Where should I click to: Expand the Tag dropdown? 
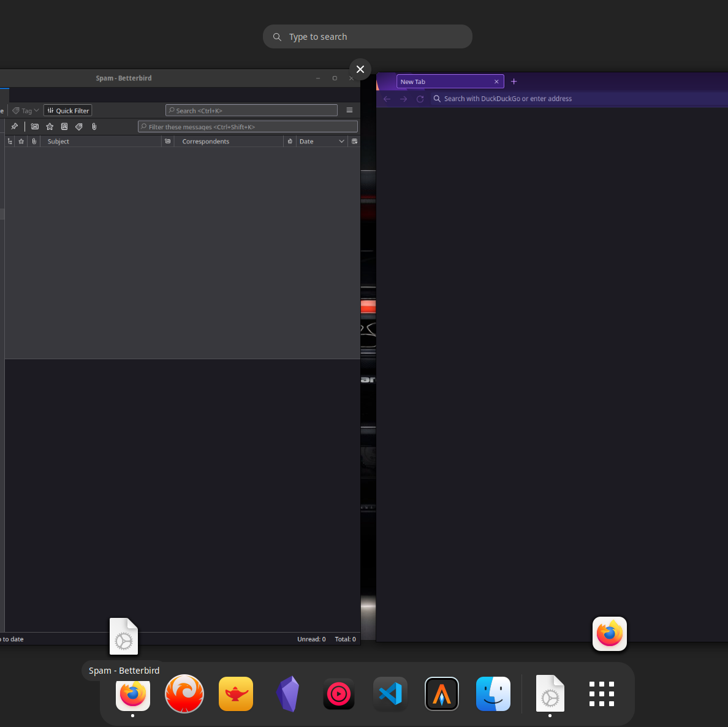click(37, 110)
